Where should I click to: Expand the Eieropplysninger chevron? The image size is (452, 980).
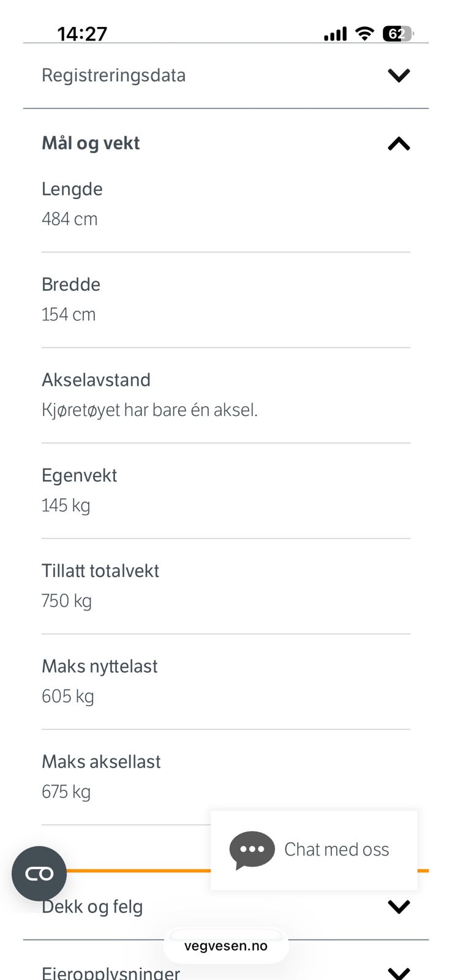click(x=399, y=973)
